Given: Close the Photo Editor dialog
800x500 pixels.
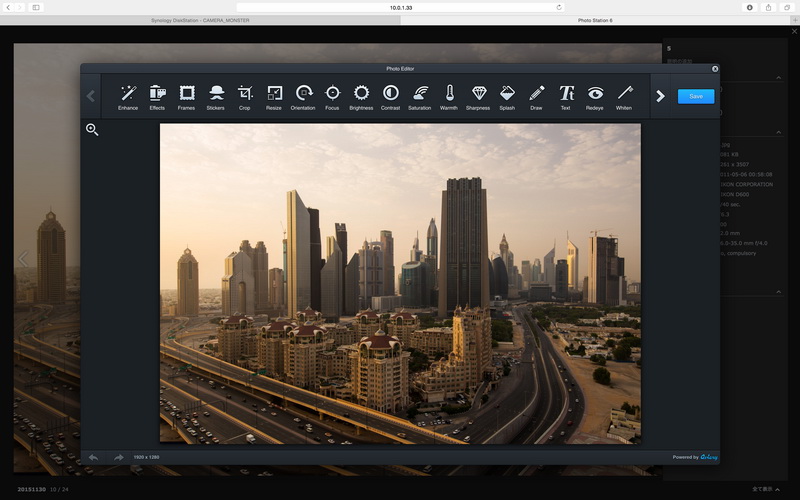Looking at the screenshot, I should coord(715,69).
